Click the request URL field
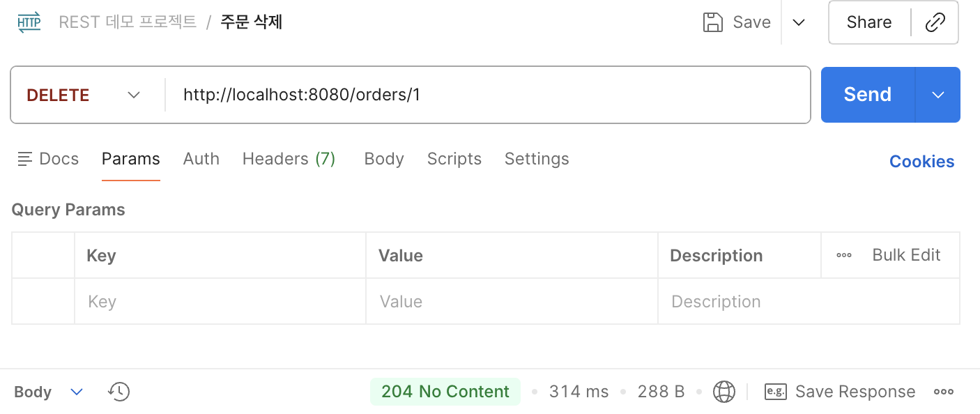Screen dimensions: 980x414 click(488, 95)
